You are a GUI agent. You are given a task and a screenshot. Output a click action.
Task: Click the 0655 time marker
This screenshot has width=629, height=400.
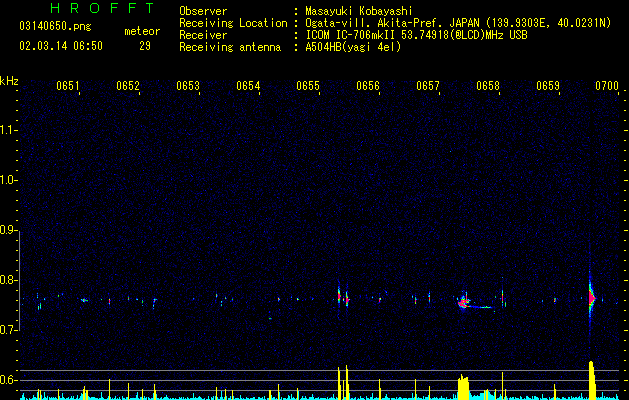pos(308,86)
